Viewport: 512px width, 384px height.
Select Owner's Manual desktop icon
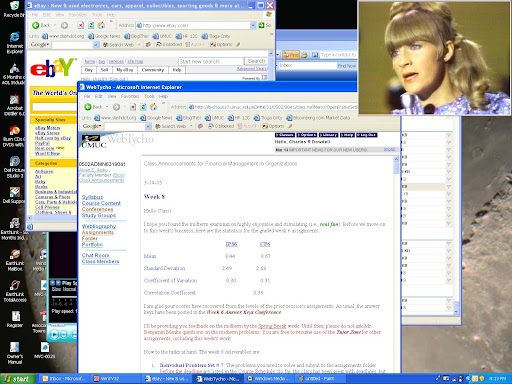pos(14,353)
